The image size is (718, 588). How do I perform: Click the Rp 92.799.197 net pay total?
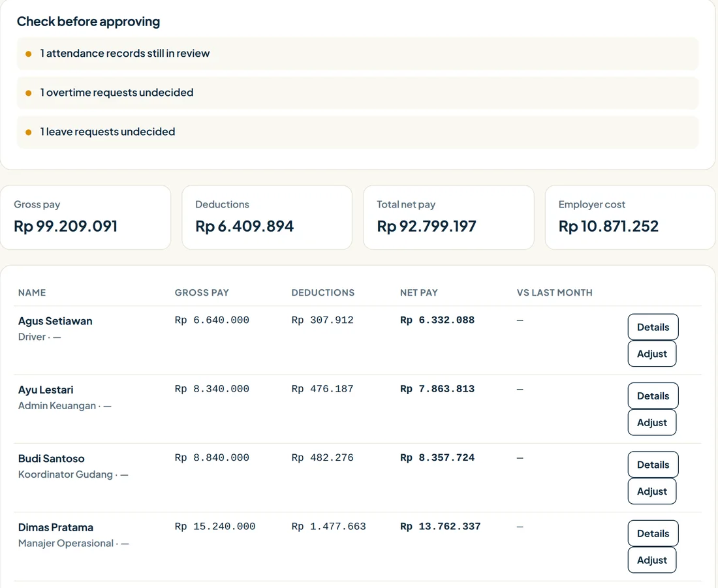[x=426, y=226]
